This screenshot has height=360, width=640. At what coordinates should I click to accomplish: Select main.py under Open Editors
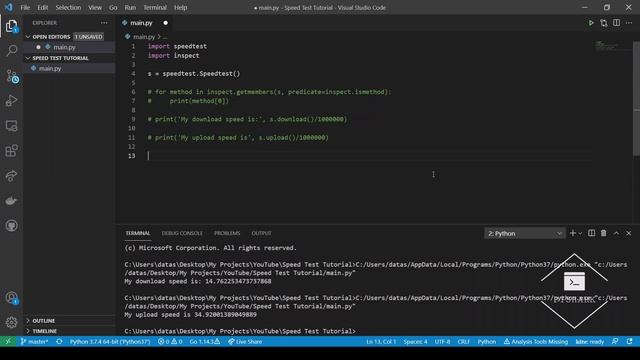click(x=69, y=47)
